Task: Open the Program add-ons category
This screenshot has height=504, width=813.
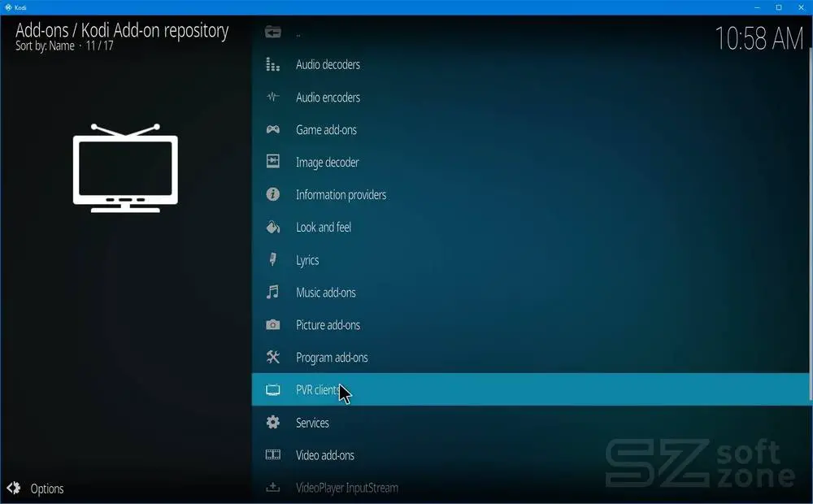Action: pos(530,357)
